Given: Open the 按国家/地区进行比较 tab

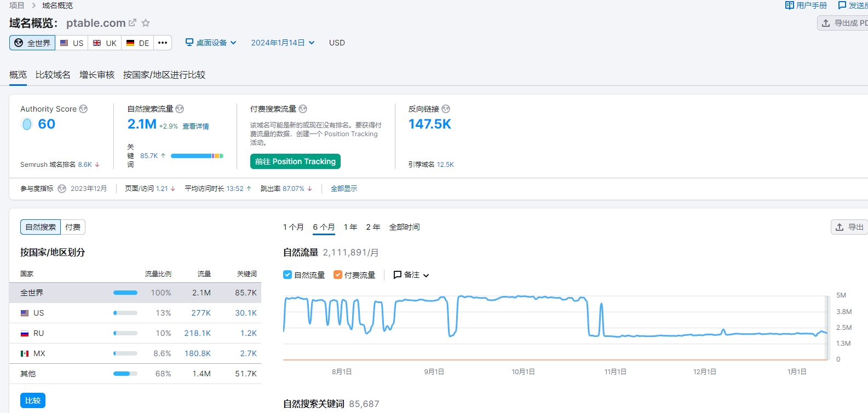Looking at the screenshot, I should coord(164,74).
